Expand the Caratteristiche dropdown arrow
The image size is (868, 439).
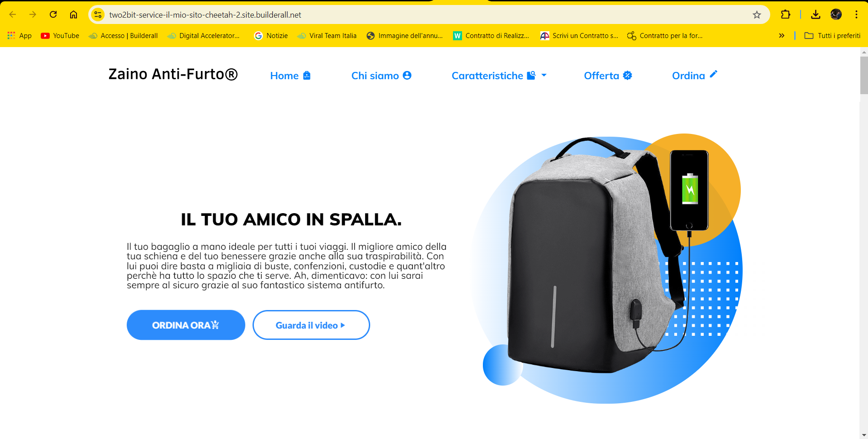tap(544, 76)
